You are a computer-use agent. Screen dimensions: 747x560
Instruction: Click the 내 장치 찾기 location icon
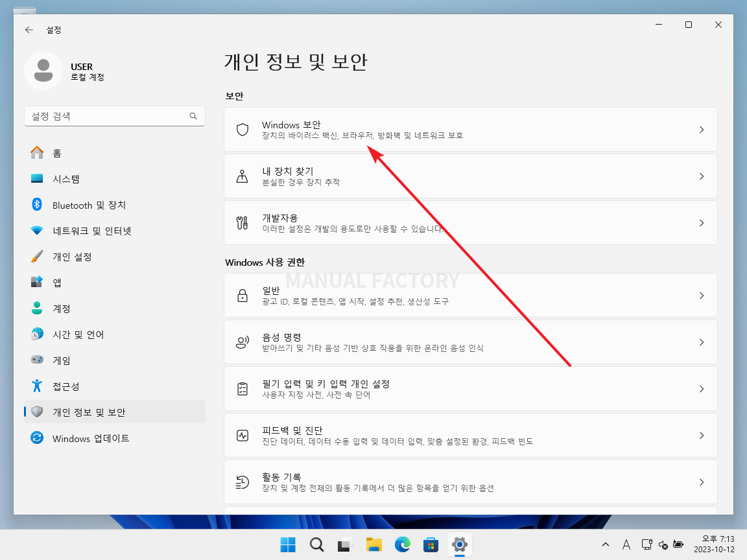click(243, 176)
